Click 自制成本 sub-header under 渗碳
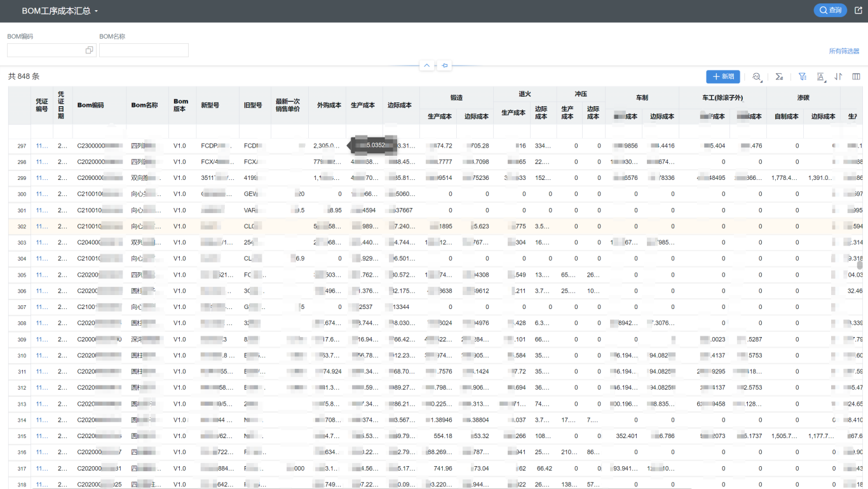The width and height of the screenshot is (868, 489). tap(787, 116)
